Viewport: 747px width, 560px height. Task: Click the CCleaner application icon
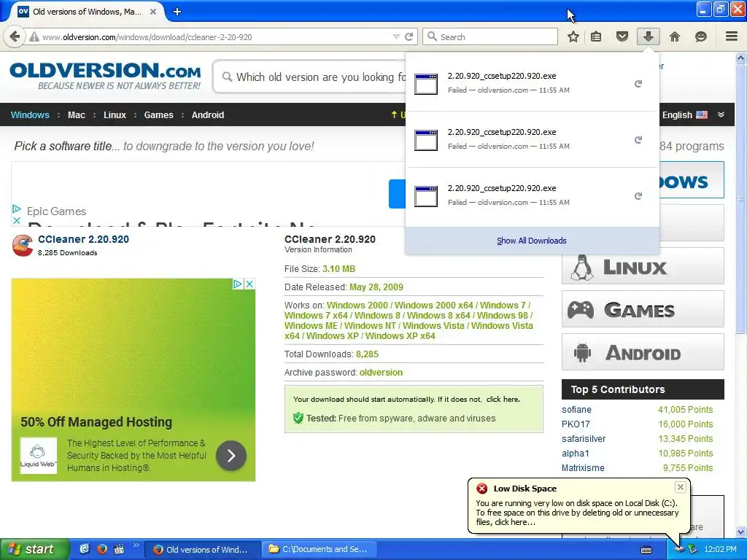[23, 245]
